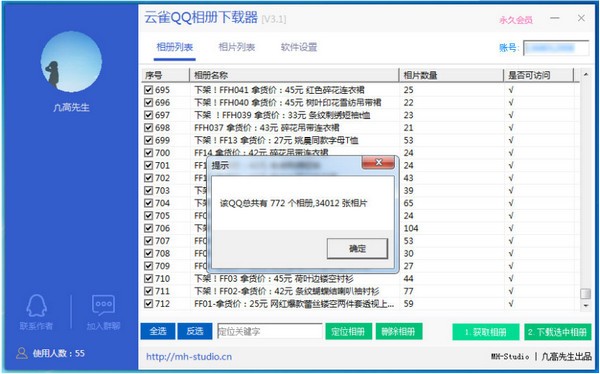Viewport: 600px width, 374px height.
Task: Switch to the 相片列表 tab
Action: [x=236, y=47]
